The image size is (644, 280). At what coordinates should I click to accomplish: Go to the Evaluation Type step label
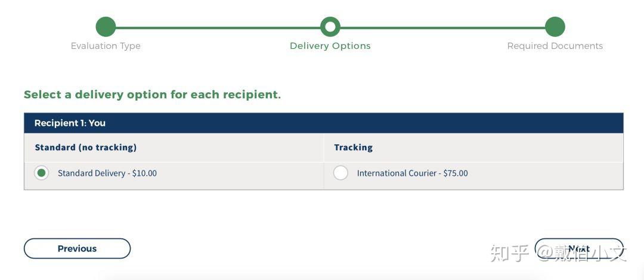pos(106,46)
